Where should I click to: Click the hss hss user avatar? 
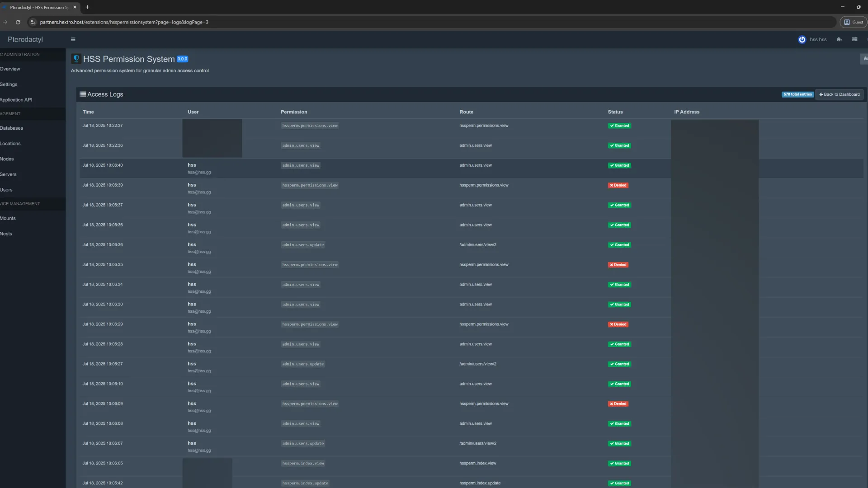tap(802, 39)
